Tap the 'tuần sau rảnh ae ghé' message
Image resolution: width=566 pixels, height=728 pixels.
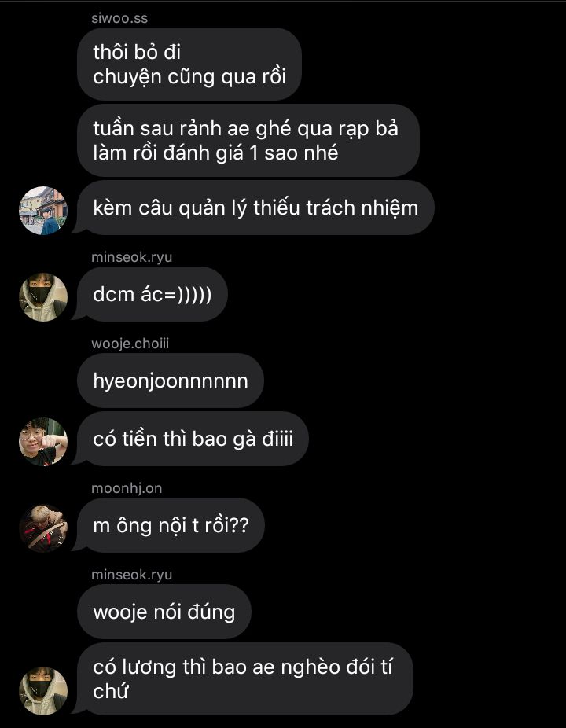click(x=248, y=140)
